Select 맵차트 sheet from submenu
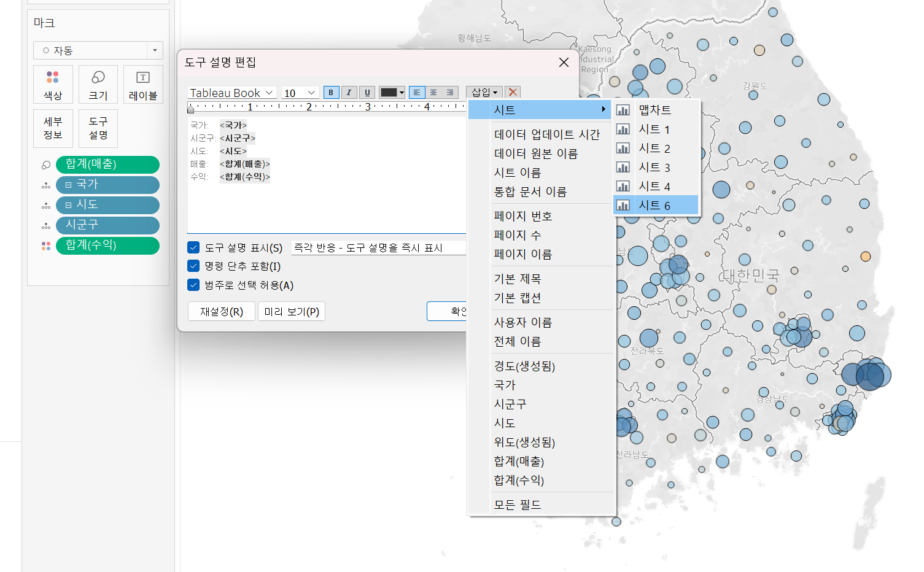Image resolution: width=924 pixels, height=572 pixels. 656,110
